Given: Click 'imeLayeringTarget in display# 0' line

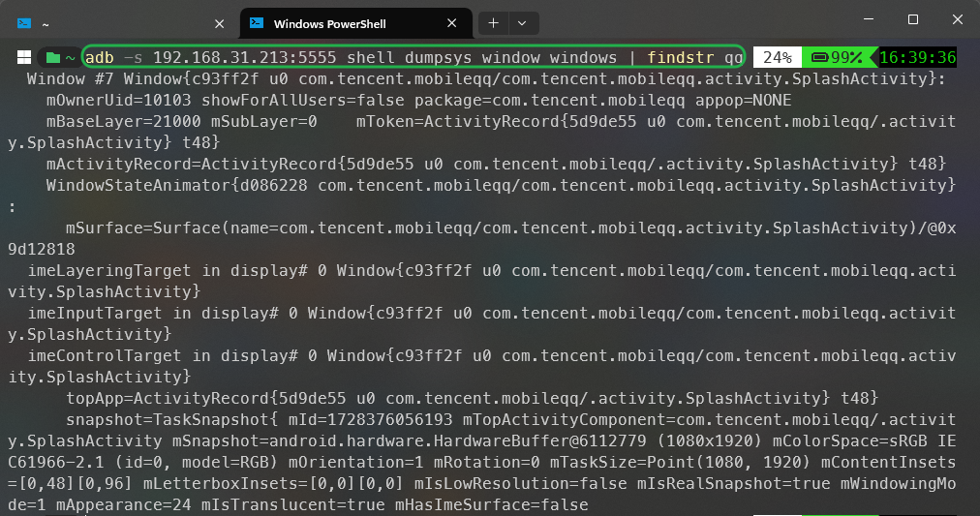Looking at the screenshot, I should click(x=491, y=270).
